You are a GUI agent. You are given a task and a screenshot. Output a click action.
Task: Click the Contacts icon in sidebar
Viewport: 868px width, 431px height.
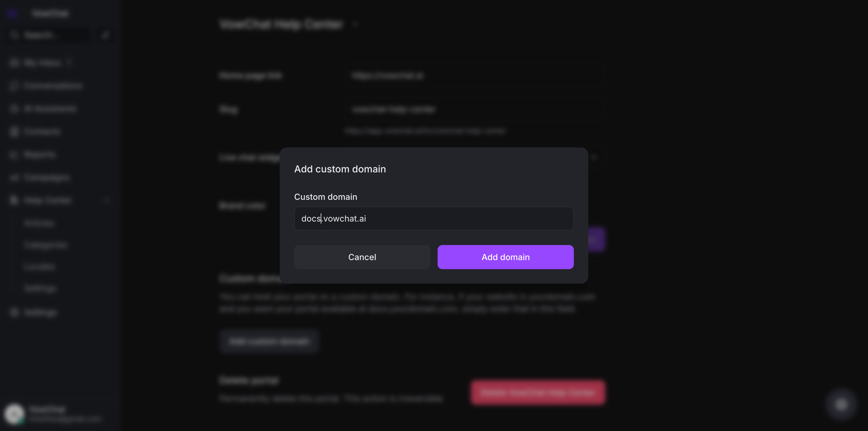(x=14, y=131)
